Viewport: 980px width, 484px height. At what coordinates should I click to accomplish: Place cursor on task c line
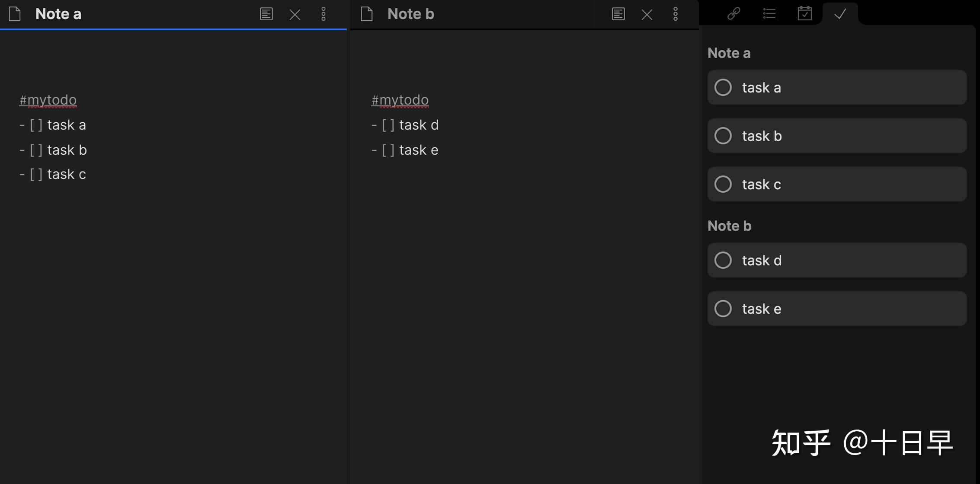coord(67,174)
